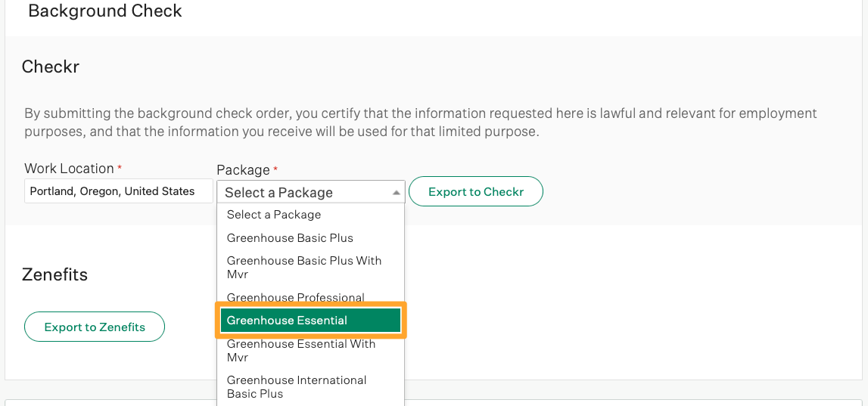Collapse the Package combo box
This screenshot has height=406, width=868.
click(310, 192)
